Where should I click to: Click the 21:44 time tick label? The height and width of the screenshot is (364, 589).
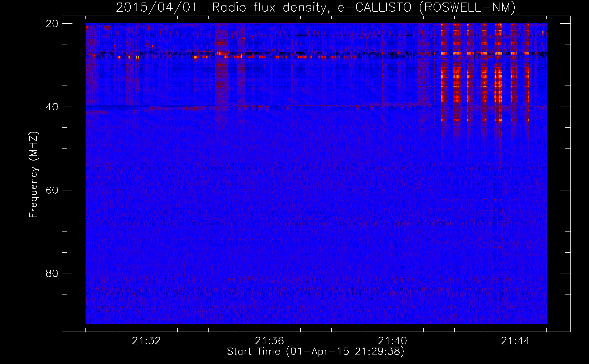pyautogui.click(x=515, y=341)
